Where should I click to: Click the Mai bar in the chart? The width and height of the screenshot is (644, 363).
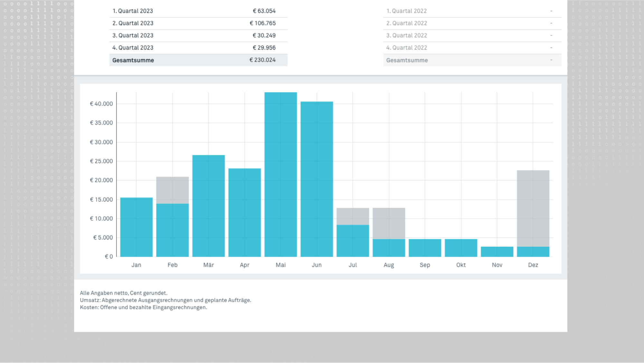[x=281, y=175]
